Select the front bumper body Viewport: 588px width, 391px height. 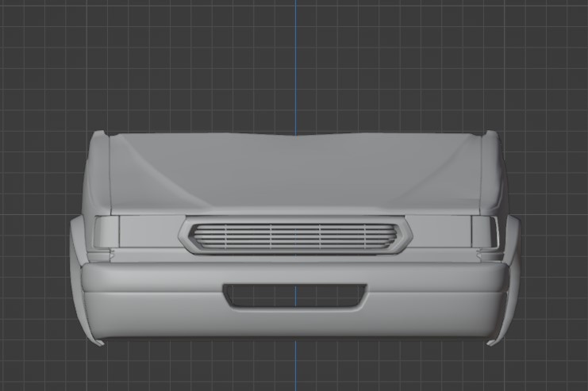295,300
